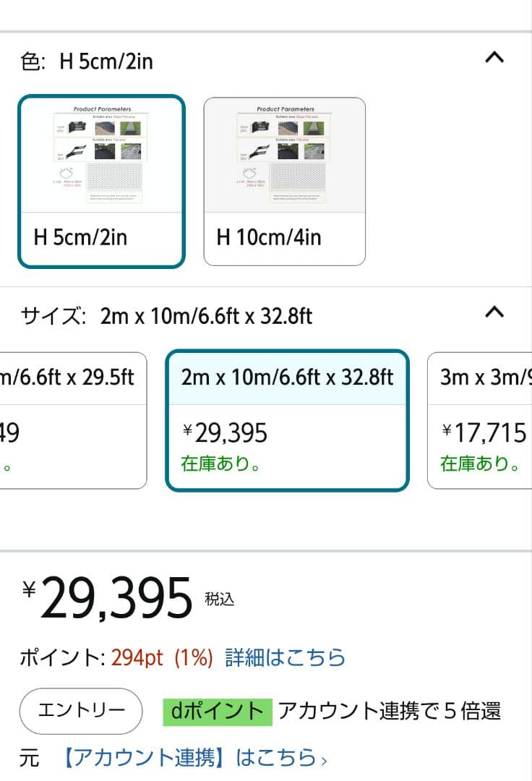Collapse the 色 section chevron

point(494,59)
